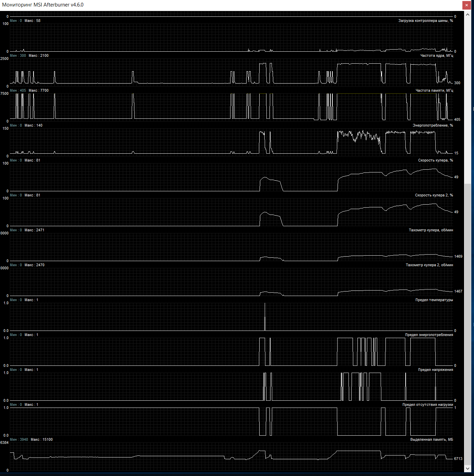This screenshot has width=474, height=476.
Task: Select the 'Частота памяти, МГц' graph label
Action: point(434,90)
